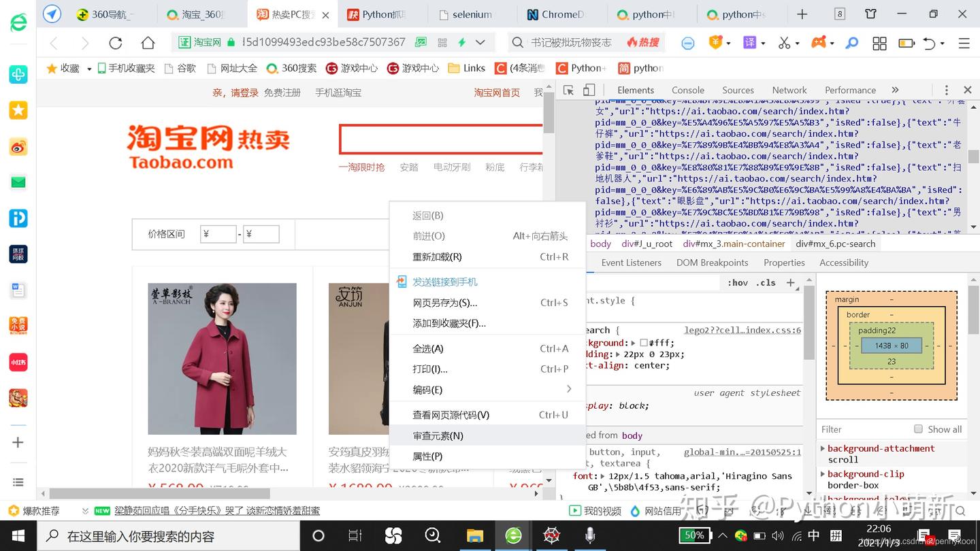Open the scissors screenshot tool
This screenshot has width=980, height=551.
[x=784, y=43]
